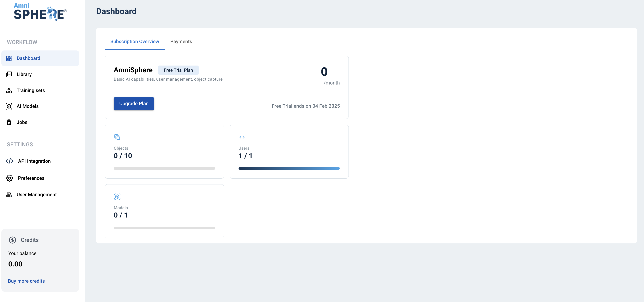Click the Objects usage progress bar
The height and width of the screenshot is (302, 644).
(164, 168)
